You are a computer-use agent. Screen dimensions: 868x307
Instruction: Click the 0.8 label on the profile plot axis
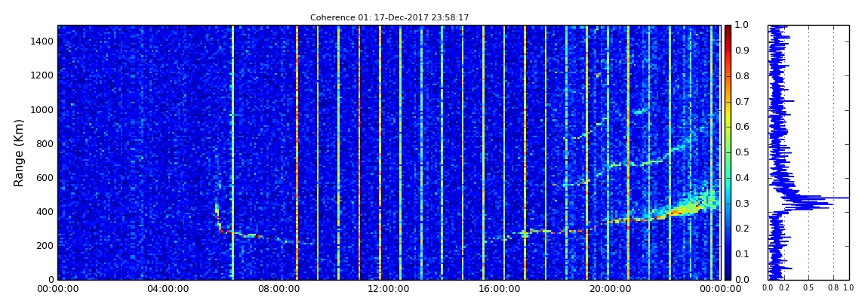click(x=833, y=287)
